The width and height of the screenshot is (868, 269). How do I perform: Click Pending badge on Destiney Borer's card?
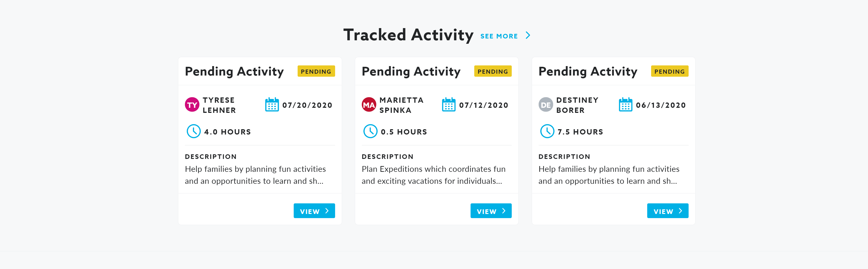(669, 71)
